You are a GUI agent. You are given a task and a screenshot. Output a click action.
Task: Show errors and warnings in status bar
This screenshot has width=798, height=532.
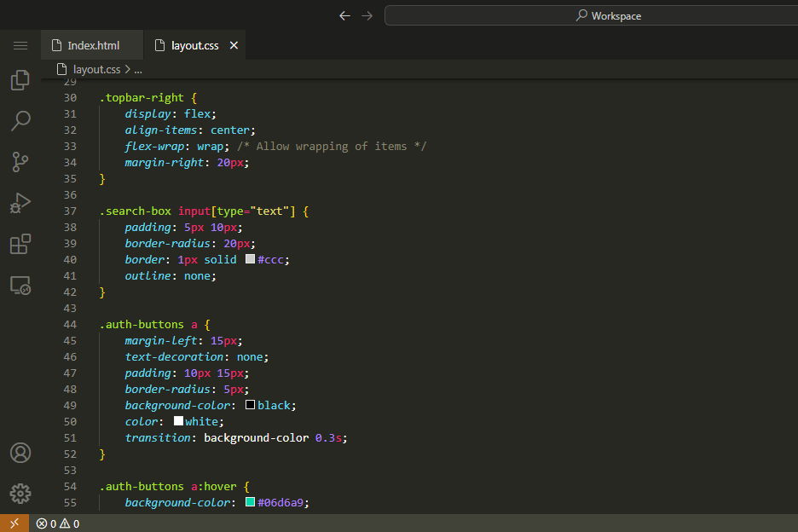click(58, 523)
